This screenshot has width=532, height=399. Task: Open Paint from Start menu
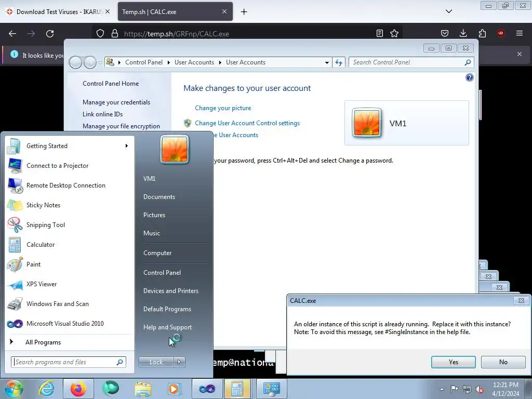click(70, 264)
